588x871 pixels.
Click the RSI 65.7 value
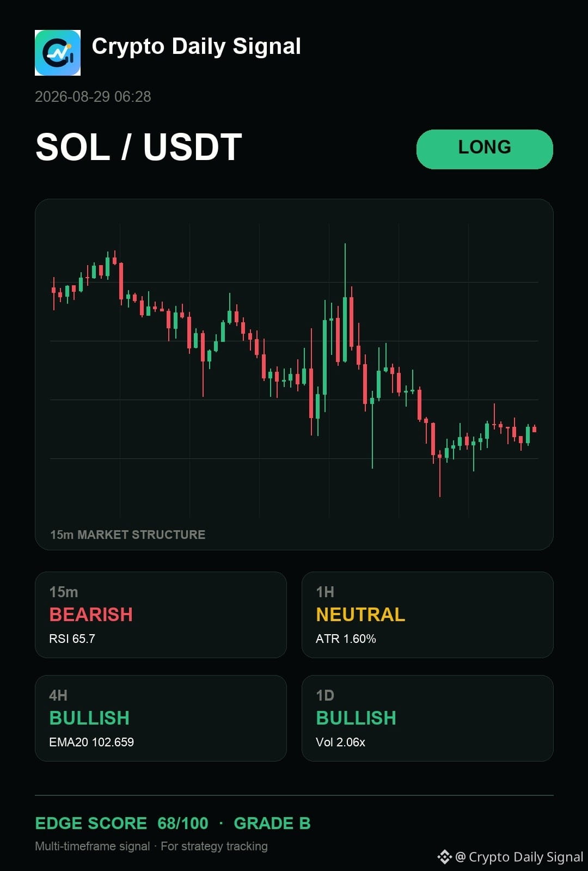(72, 639)
